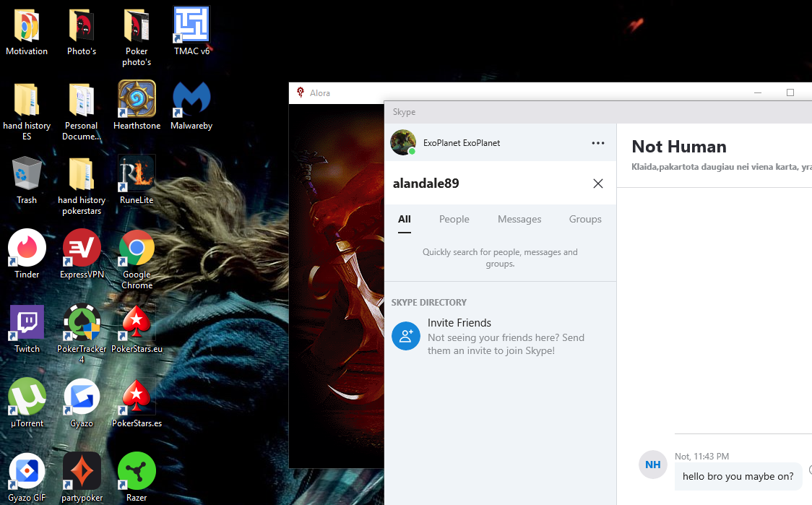
Task: Open the Motivation folder on desktop
Action: (27, 25)
